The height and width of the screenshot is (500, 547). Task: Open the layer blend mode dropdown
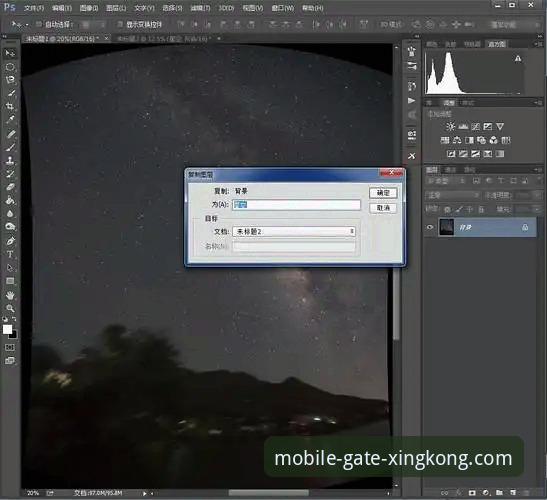pyautogui.click(x=452, y=195)
